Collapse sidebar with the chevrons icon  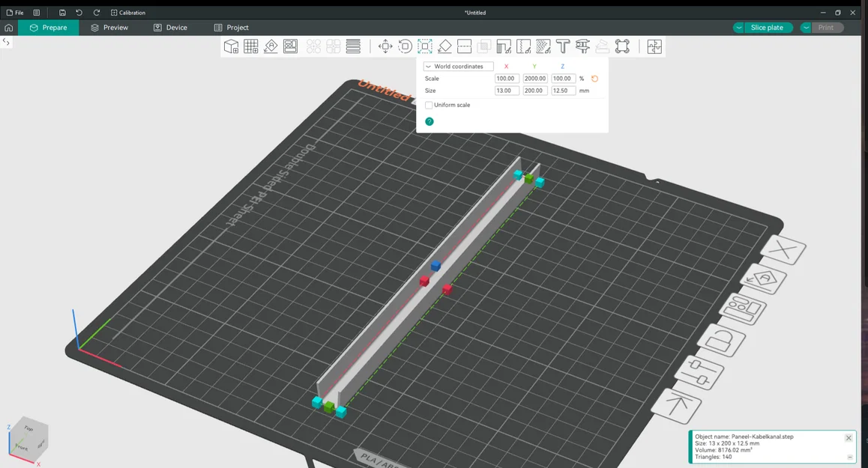[6, 41]
